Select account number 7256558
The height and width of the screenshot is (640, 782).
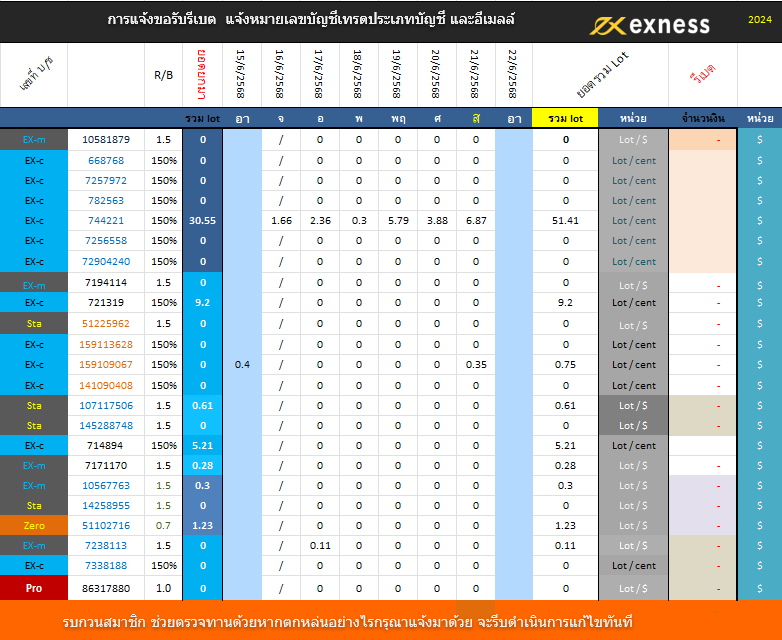click(x=106, y=240)
